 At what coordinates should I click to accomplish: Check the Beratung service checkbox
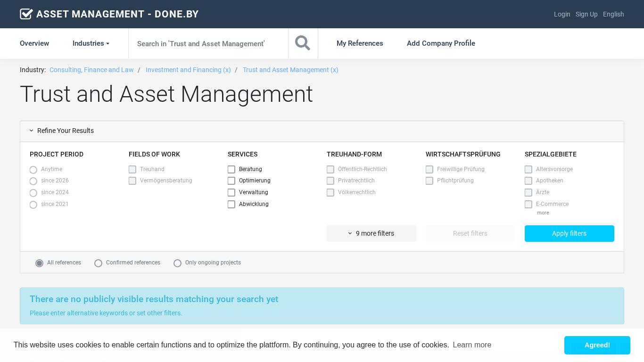(231, 169)
